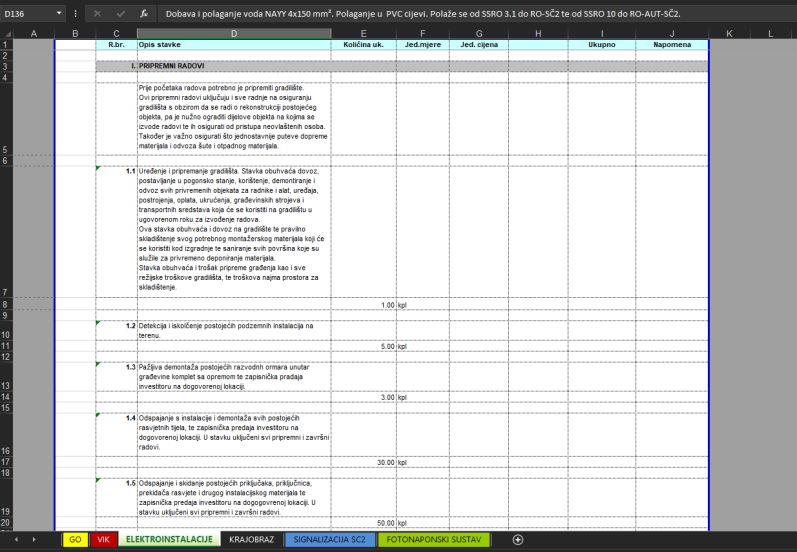
Task: Click the Enter checkmark icon in formula bar
Action: click(x=120, y=14)
